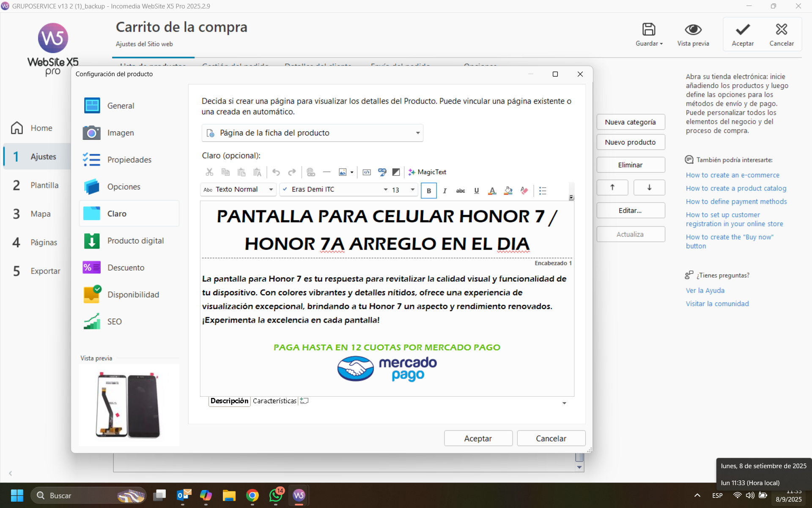Insert a hyperlink using the link icon

tap(311, 172)
